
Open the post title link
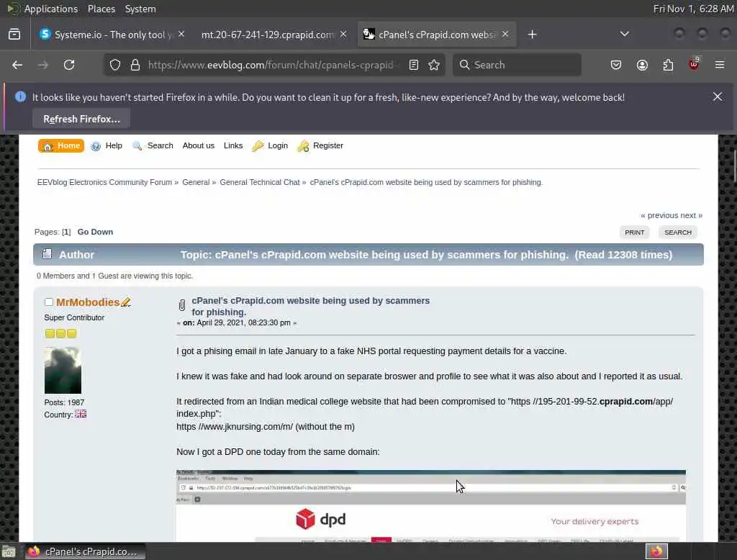[310, 306]
